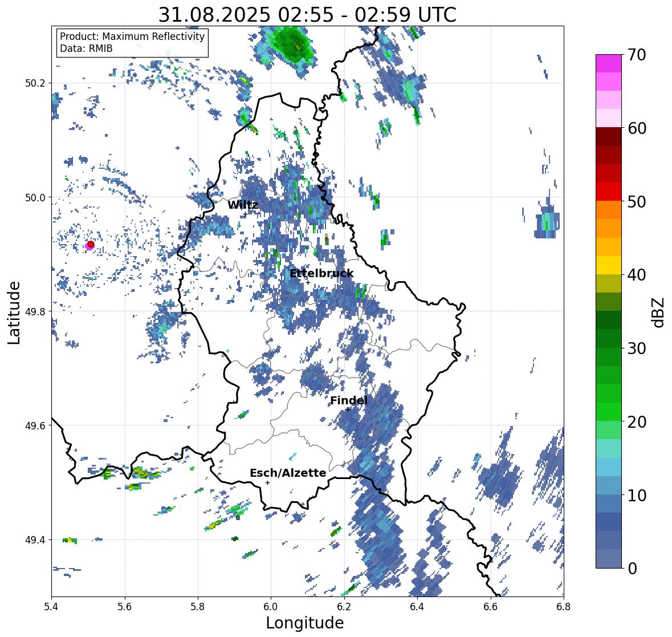Click the colorbar tick label 0
Viewport: 672px width, 637px height.
(x=632, y=569)
